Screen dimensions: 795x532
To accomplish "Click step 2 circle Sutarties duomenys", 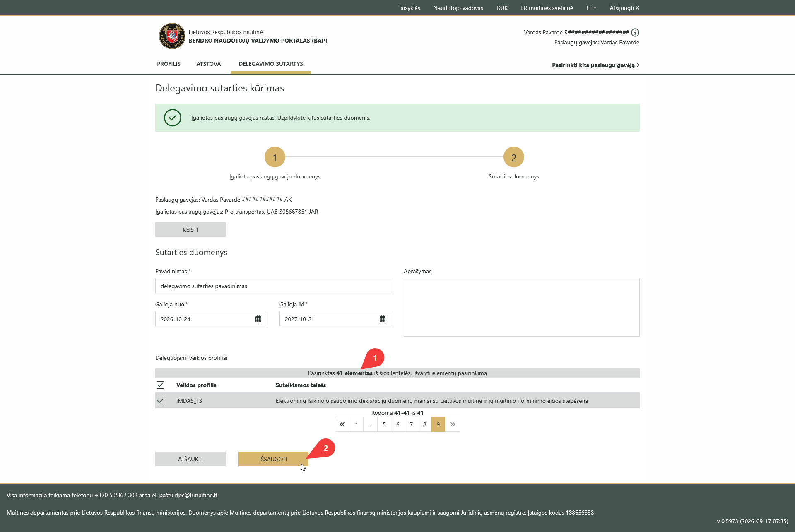I will (514, 157).
